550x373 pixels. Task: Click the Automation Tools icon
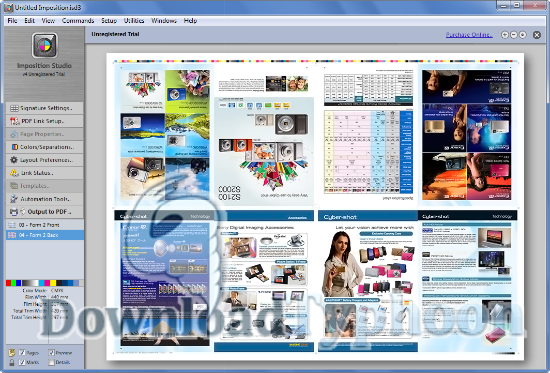(14, 199)
